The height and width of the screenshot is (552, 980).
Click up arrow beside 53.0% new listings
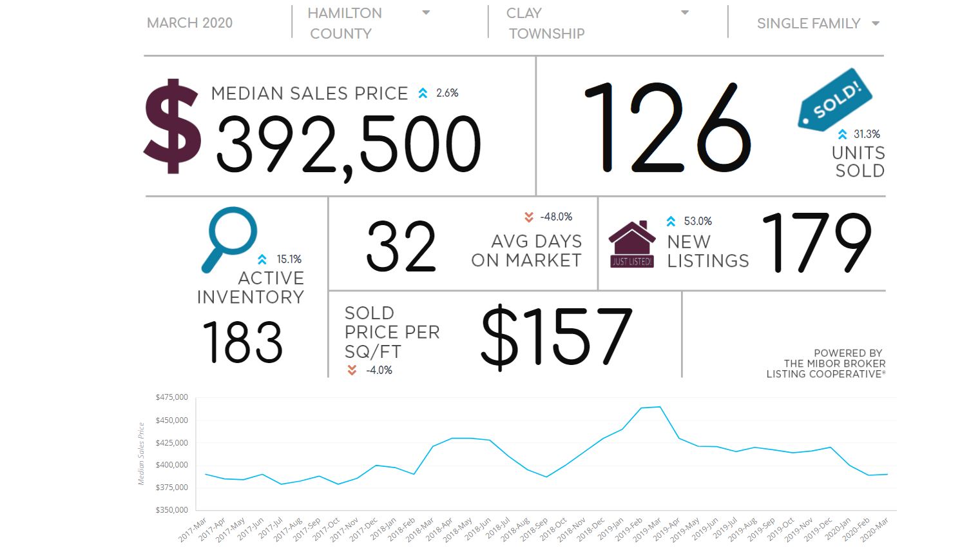click(x=671, y=221)
